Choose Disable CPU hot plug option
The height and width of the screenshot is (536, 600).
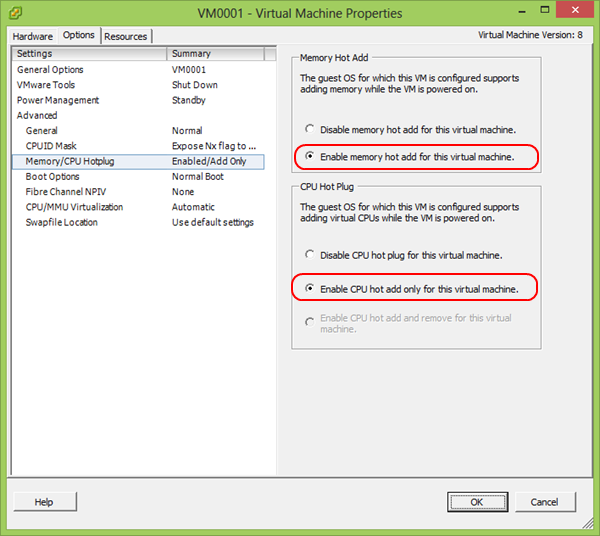tap(310, 255)
